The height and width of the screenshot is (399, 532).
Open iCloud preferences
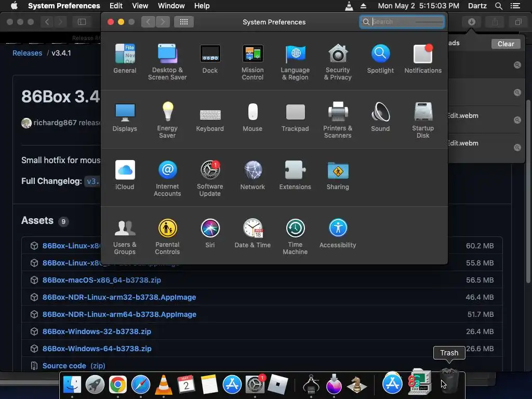(x=125, y=175)
